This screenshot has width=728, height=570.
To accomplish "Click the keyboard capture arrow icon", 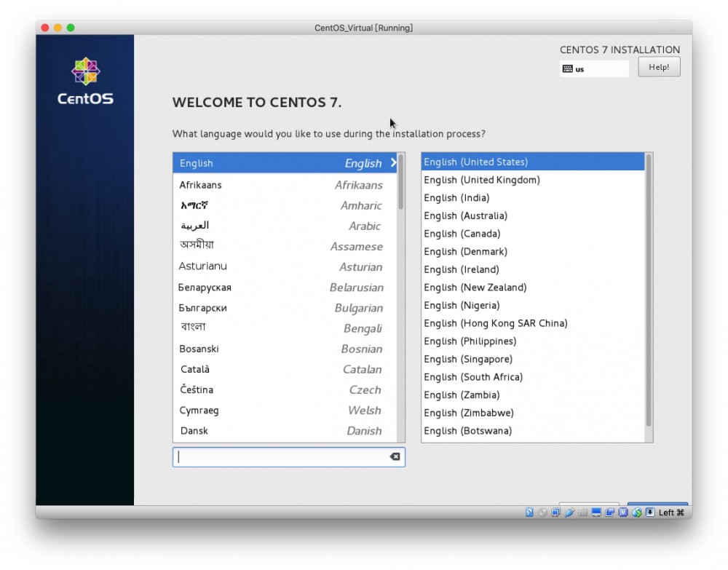I will [650, 512].
